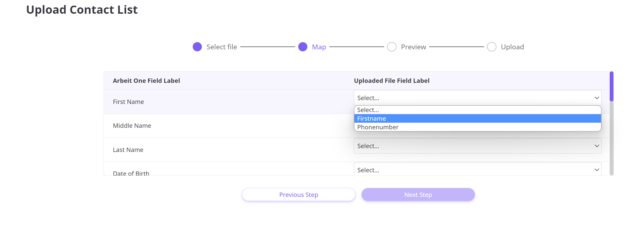This screenshot has height=234, width=644.
Task: Click the mapping table's vertical scrollbar thumb
Action: pyautogui.click(x=611, y=86)
